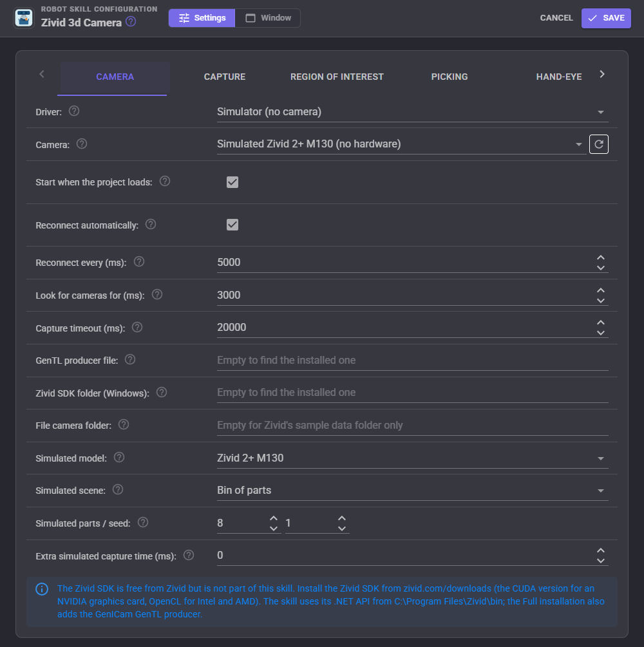
Task: Show help for GenTL producer file
Action: (x=130, y=360)
